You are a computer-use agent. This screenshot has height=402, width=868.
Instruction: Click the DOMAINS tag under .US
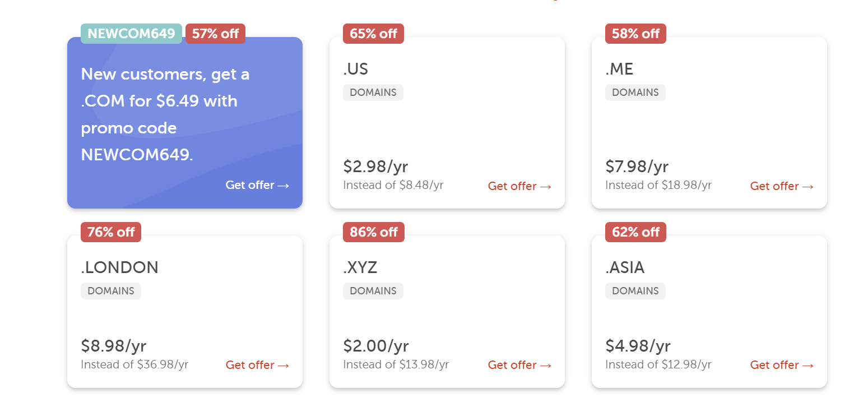coord(373,93)
